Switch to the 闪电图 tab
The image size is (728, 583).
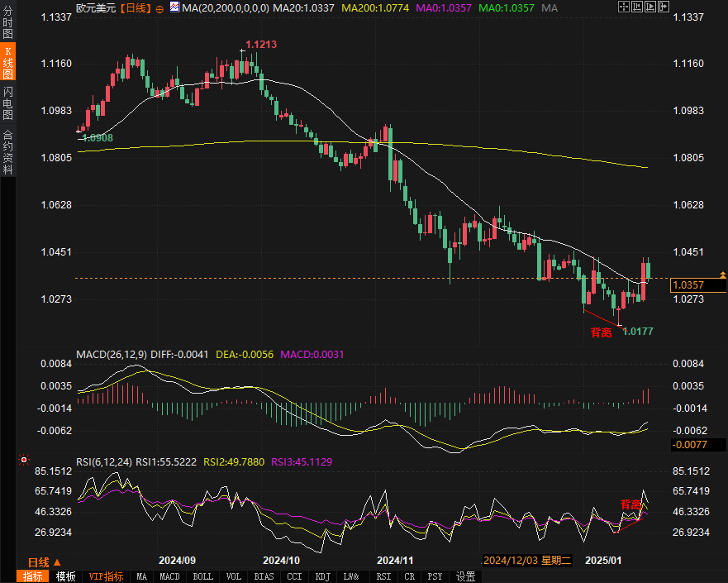pyautogui.click(x=7, y=103)
